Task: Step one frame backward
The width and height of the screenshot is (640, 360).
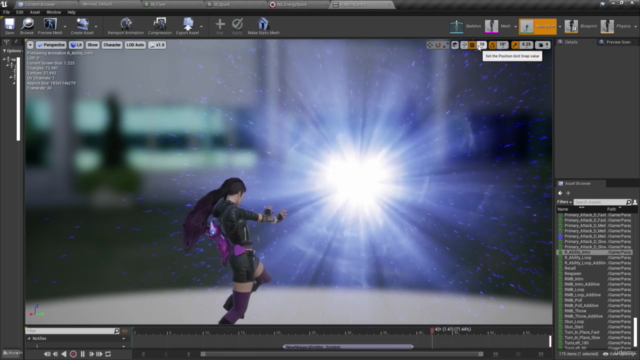Action: point(56,354)
